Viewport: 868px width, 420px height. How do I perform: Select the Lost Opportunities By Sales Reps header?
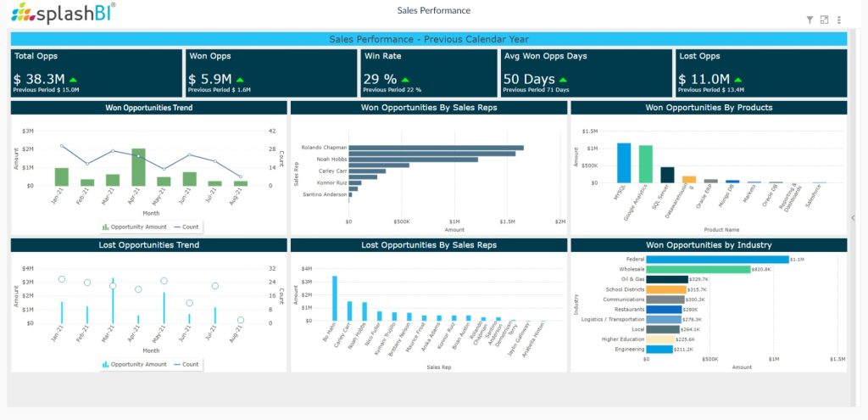428,245
